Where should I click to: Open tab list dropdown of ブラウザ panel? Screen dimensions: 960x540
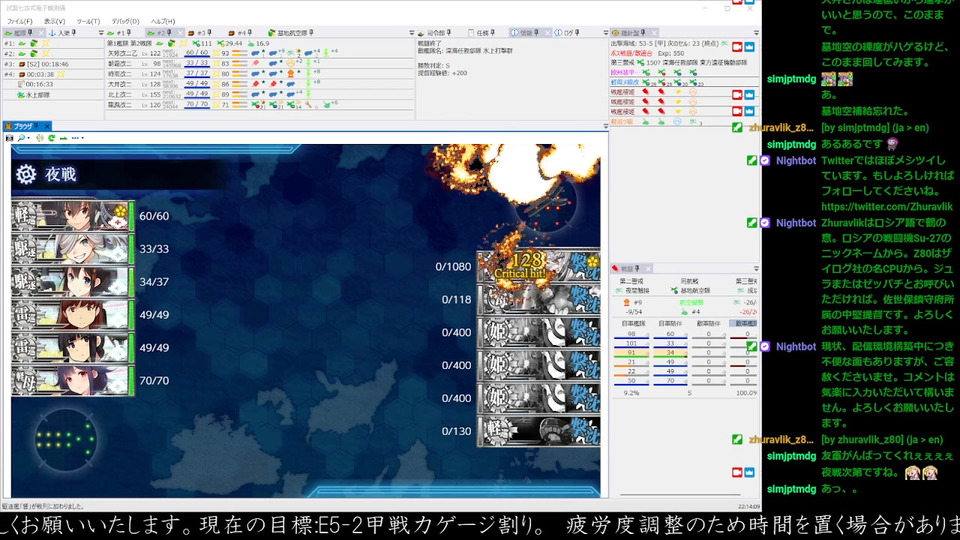pyautogui.click(x=606, y=126)
